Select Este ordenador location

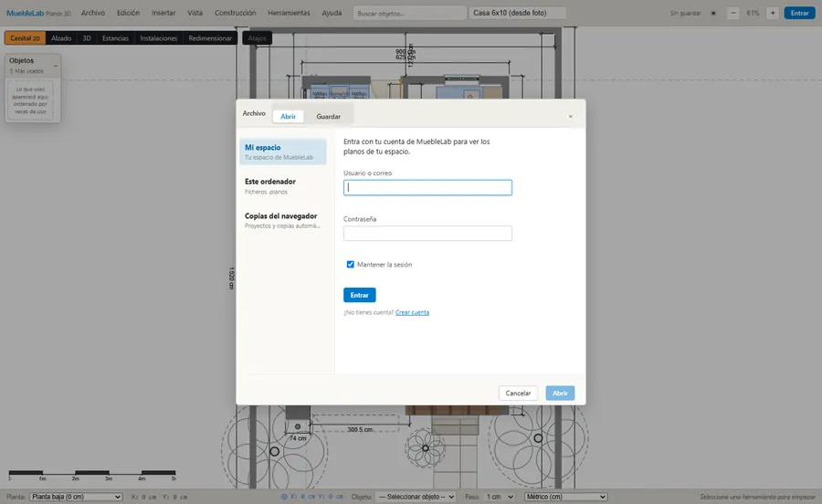pos(283,186)
